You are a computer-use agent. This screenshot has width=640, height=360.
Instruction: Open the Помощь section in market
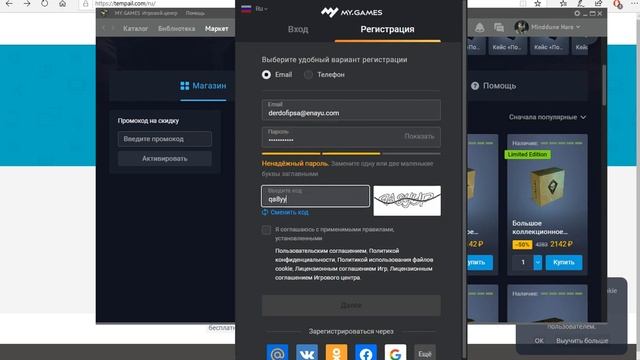(x=493, y=86)
